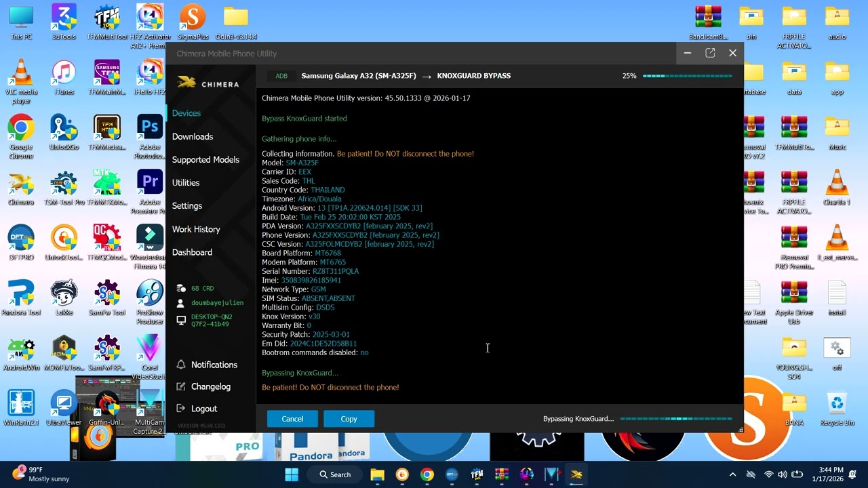Screen dimensions: 868x488
Task: Open 3uTools desktop shortcut
Action: point(64,22)
